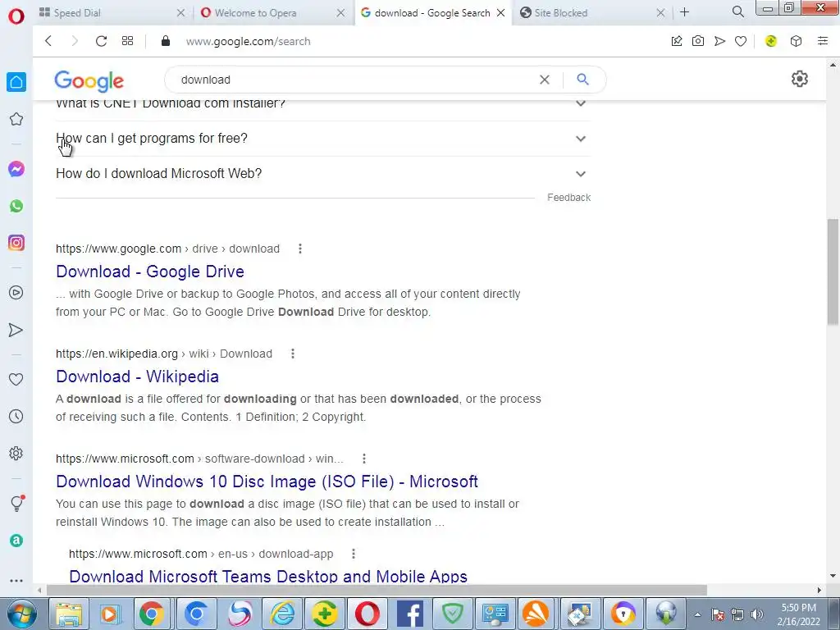The width and height of the screenshot is (840, 630).
Task: View site security padlock info
Action: click(166, 41)
